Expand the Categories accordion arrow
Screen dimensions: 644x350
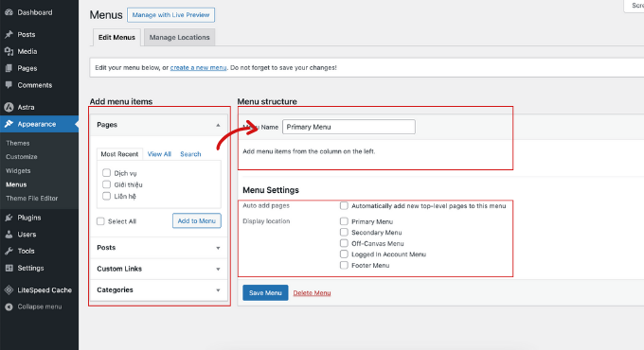click(218, 290)
